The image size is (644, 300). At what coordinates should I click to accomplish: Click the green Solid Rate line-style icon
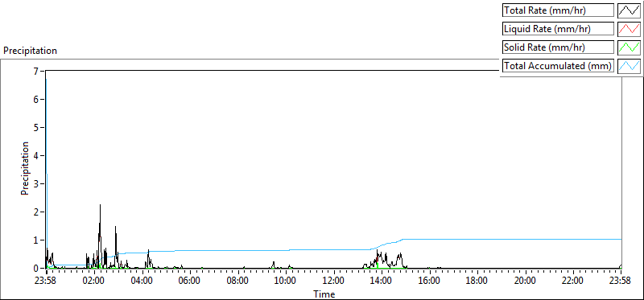629,47
